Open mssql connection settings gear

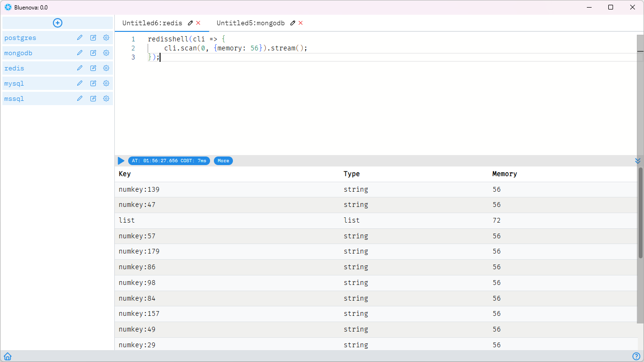[x=106, y=98]
